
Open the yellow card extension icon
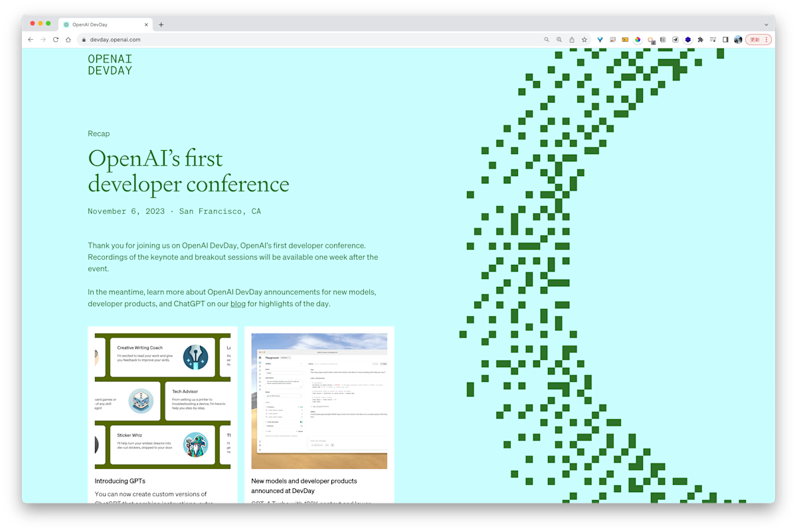point(625,40)
